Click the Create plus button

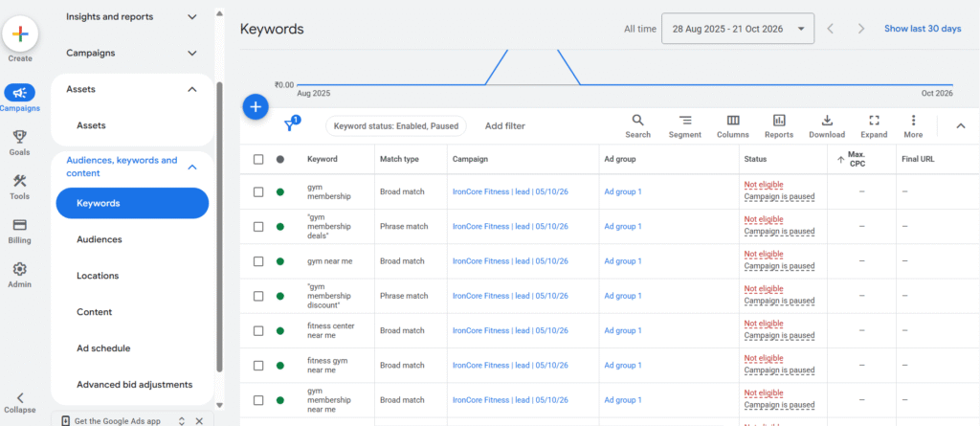pyautogui.click(x=20, y=34)
